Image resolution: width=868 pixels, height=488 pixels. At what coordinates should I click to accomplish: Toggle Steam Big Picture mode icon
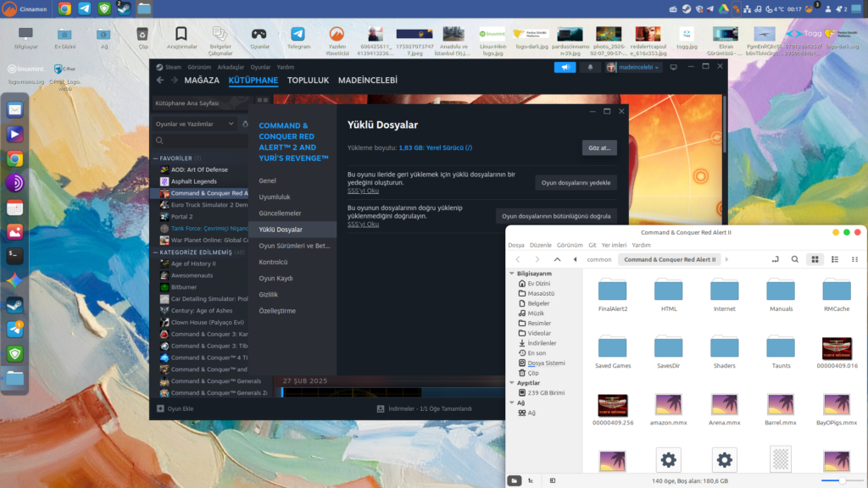coord(673,67)
